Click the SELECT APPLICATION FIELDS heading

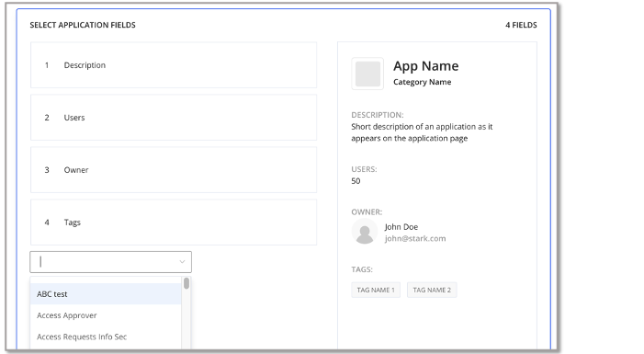click(x=83, y=25)
